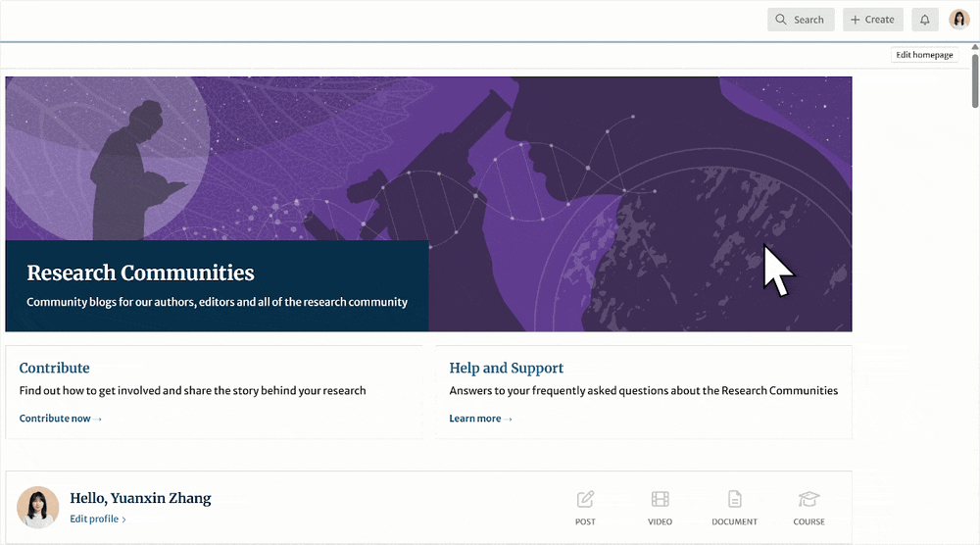Click the purple microscope banner image
The image size is (980, 545).
637,176
